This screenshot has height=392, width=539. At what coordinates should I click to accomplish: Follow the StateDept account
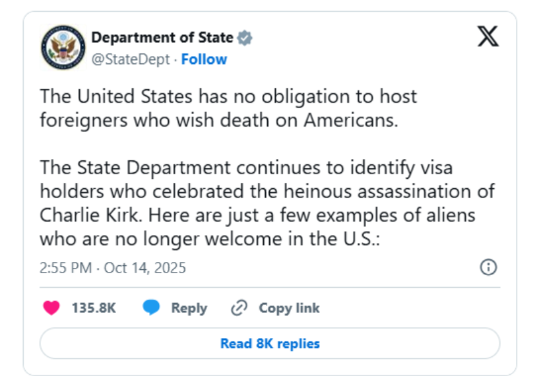pos(204,59)
